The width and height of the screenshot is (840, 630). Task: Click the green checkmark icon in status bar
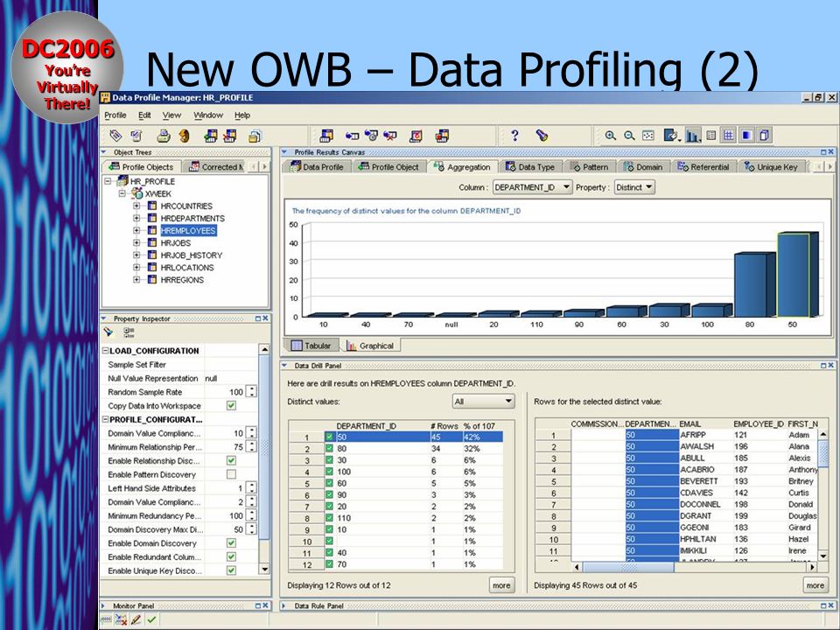pyautogui.click(x=152, y=619)
